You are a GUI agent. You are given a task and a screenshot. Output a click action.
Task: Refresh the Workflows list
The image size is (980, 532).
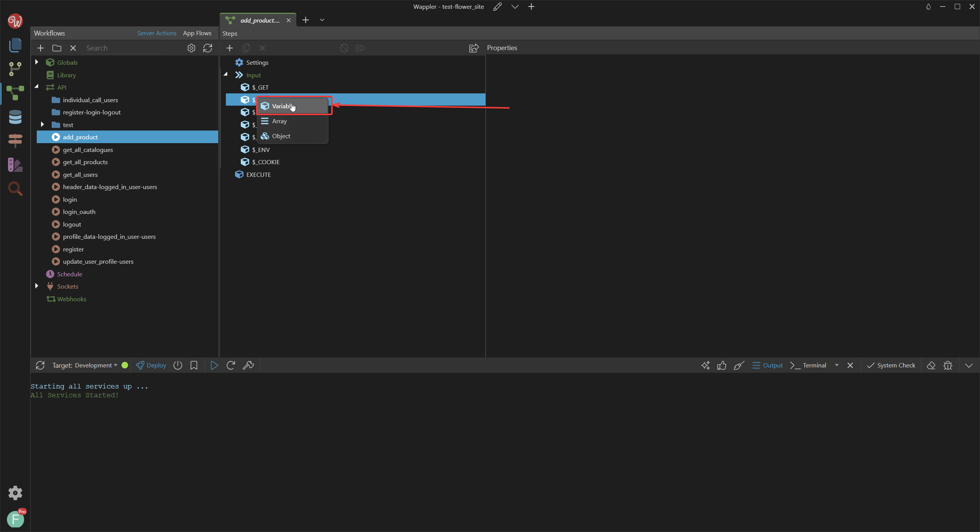tap(207, 48)
